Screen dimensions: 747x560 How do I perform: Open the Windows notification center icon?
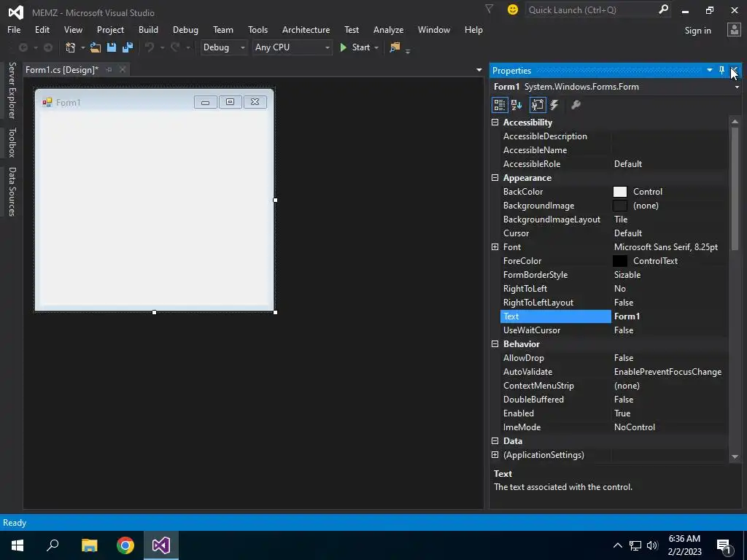click(x=724, y=545)
